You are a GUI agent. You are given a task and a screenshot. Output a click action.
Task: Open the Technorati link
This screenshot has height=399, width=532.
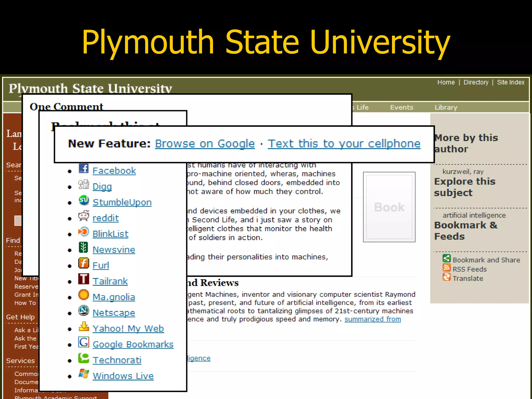pos(117,360)
